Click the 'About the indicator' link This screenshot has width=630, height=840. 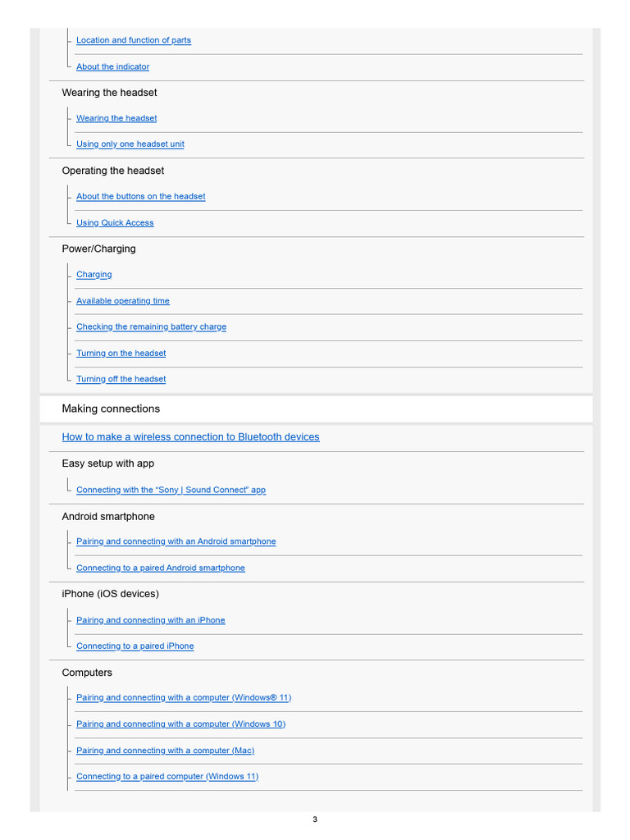112,66
